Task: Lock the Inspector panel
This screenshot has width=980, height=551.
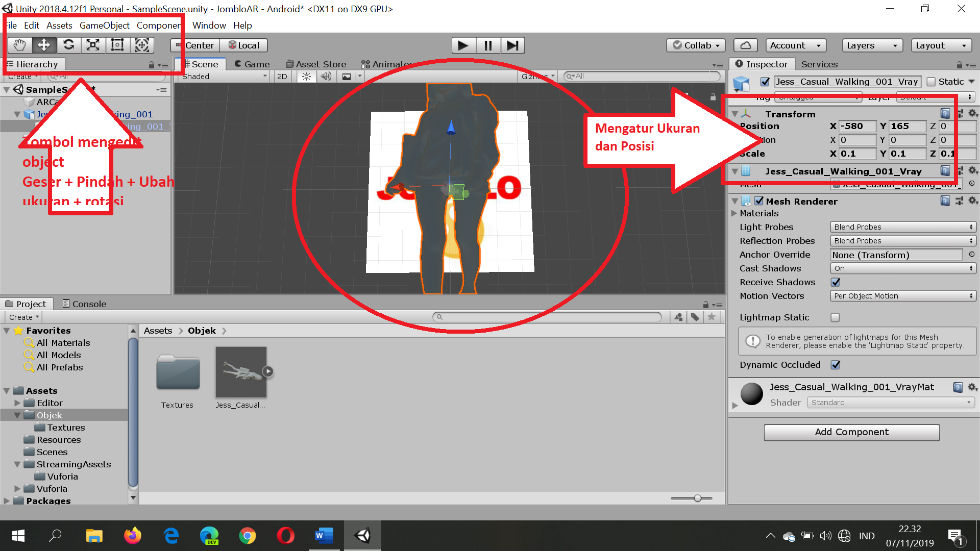Action: tap(959, 65)
